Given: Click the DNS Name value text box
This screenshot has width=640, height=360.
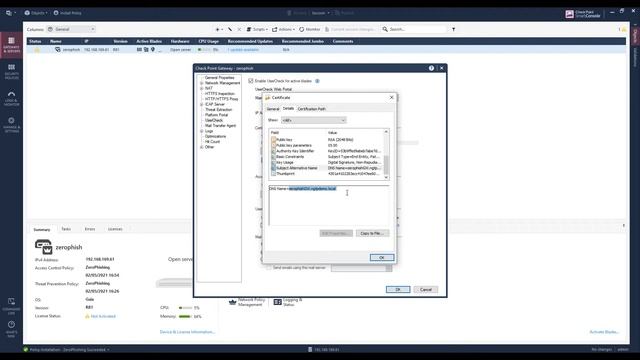Looking at the screenshot, I should 329,206.
